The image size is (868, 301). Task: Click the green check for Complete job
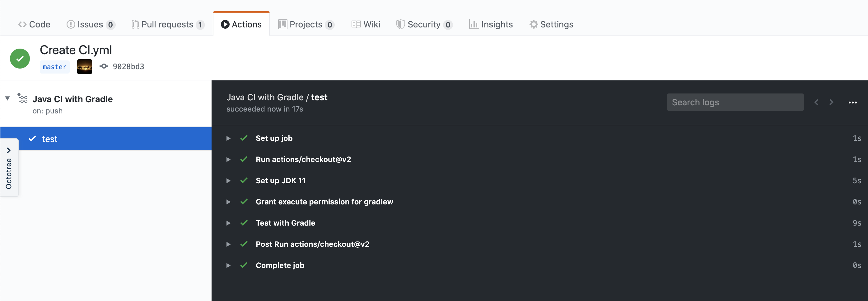(x=244, y=265)
